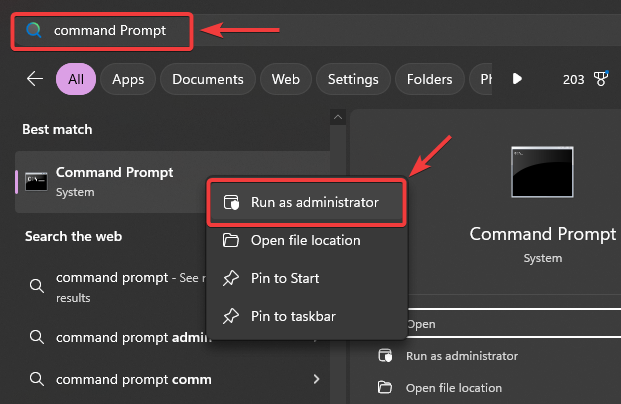Screen dimensions: 621x404
Task: Click folder icon in right pane Open file location
Action: (x=385, y=387)
